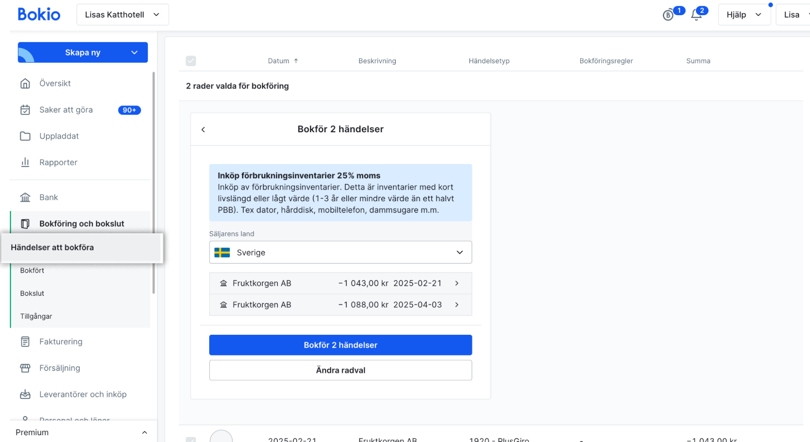Click the Bank building icon
Viewport: 810px width, 442px height.
pyautogui.click(x=25, y=197)
